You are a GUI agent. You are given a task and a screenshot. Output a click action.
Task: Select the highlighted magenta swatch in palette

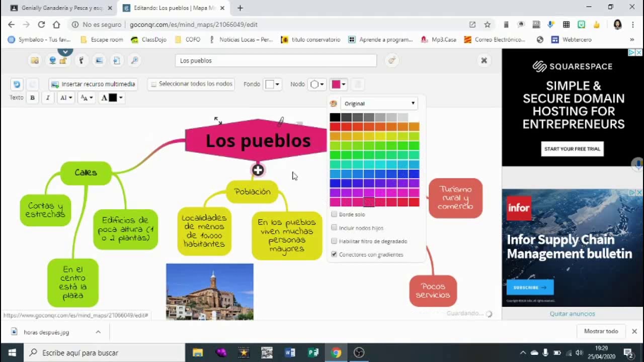click(369, 202)
